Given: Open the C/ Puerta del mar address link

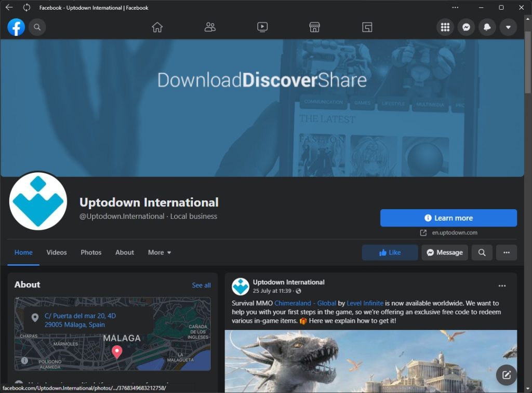Looking at the screenshot, I should (80, 320).
